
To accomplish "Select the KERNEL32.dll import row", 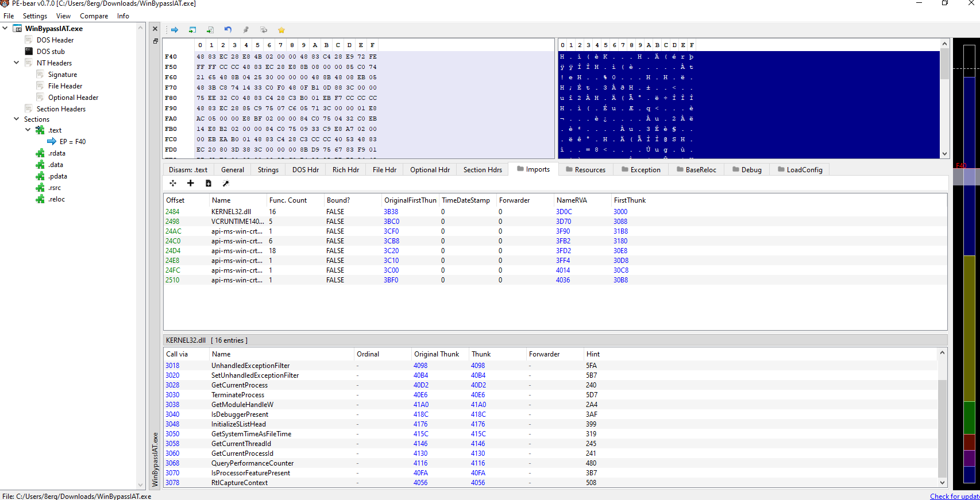I will [x=555, y=212].
